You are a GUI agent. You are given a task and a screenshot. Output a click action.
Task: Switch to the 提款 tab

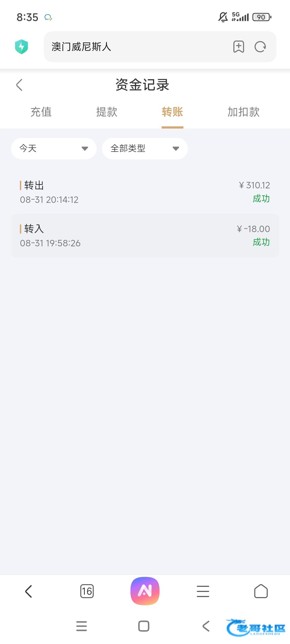107,112
